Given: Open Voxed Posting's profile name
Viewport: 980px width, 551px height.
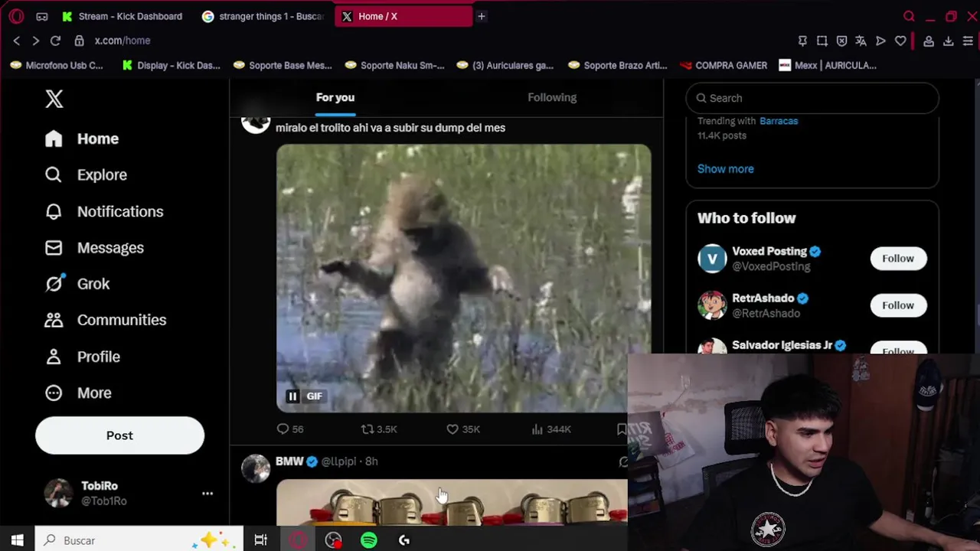Looking at the screenshot, I should (x=769, y=251).
